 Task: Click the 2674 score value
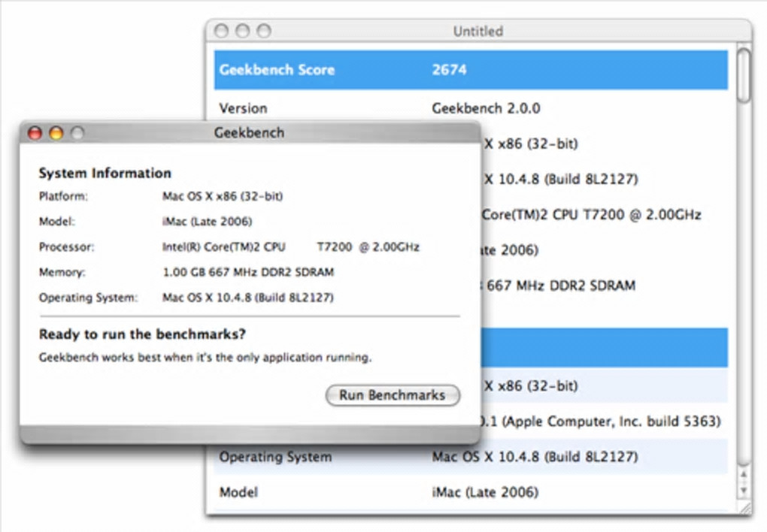[449, 70]
